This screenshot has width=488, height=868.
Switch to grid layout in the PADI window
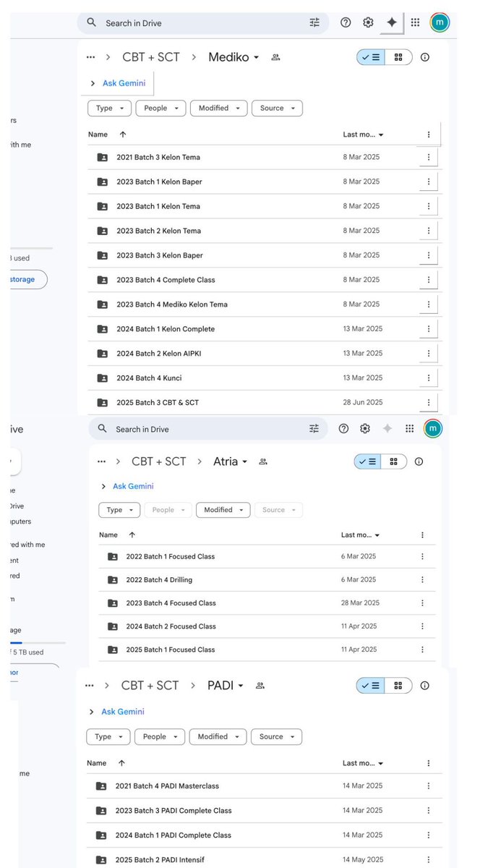398,686
